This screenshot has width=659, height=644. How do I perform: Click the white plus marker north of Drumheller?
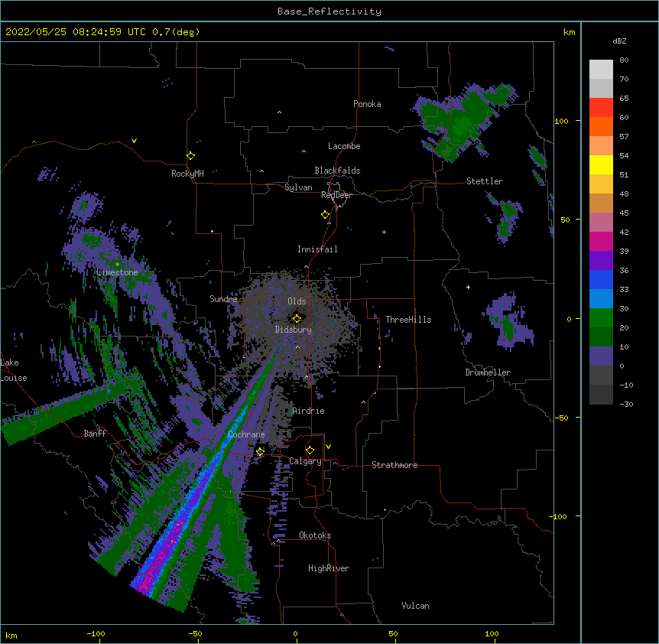tap(468, 287)
